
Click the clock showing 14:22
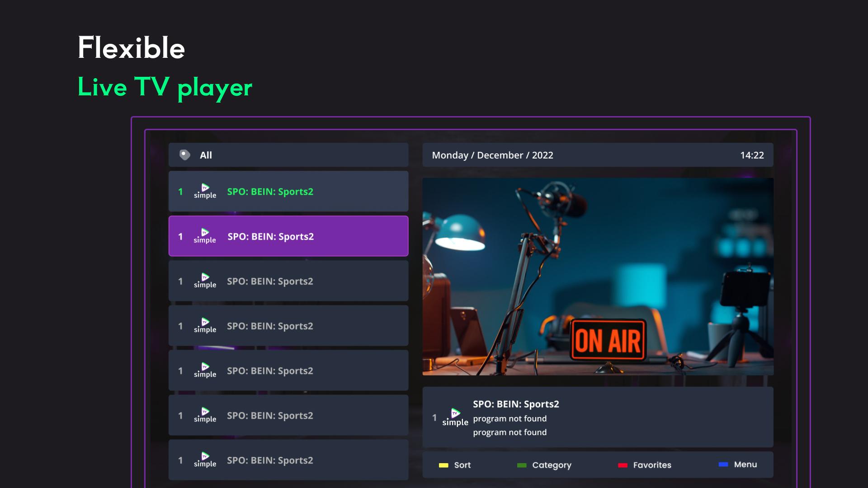(x=752, y=155)
